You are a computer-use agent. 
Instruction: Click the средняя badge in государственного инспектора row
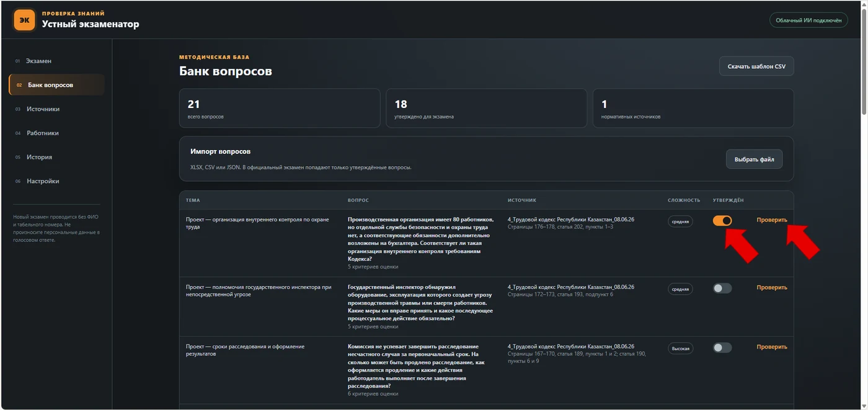680,288
